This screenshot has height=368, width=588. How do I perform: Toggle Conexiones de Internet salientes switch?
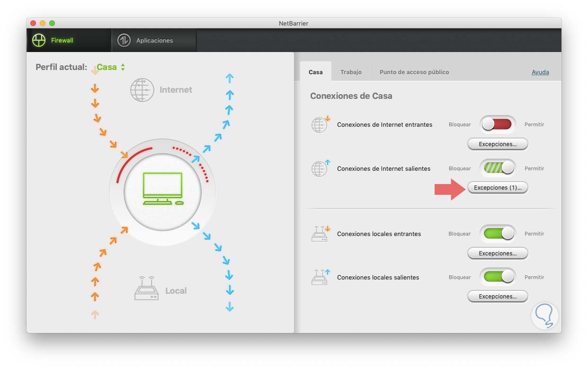(x=498, y=168)
